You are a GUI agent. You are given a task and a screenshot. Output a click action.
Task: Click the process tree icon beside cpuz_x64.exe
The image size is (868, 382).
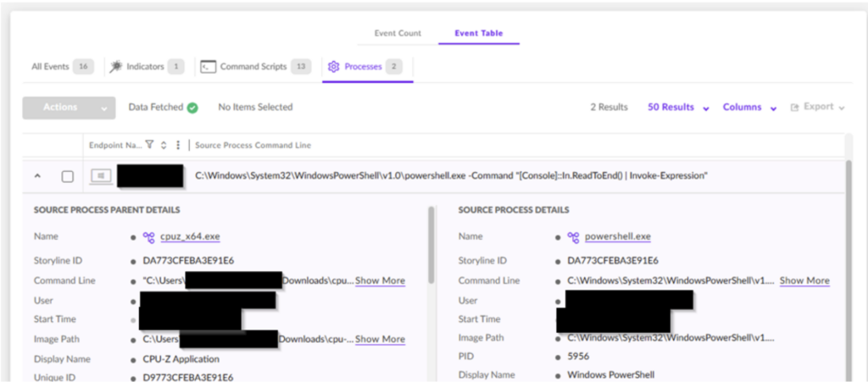[148, 237]
